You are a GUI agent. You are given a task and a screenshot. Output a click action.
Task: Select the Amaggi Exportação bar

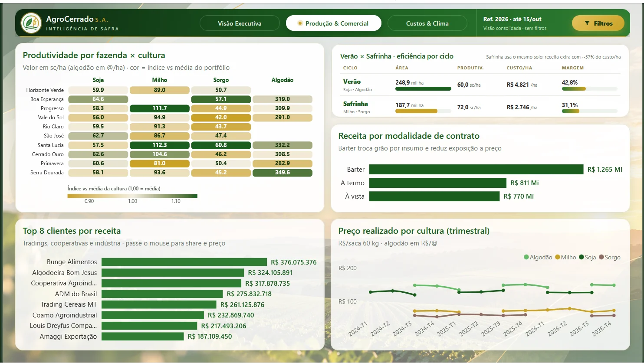pos(143,337)
